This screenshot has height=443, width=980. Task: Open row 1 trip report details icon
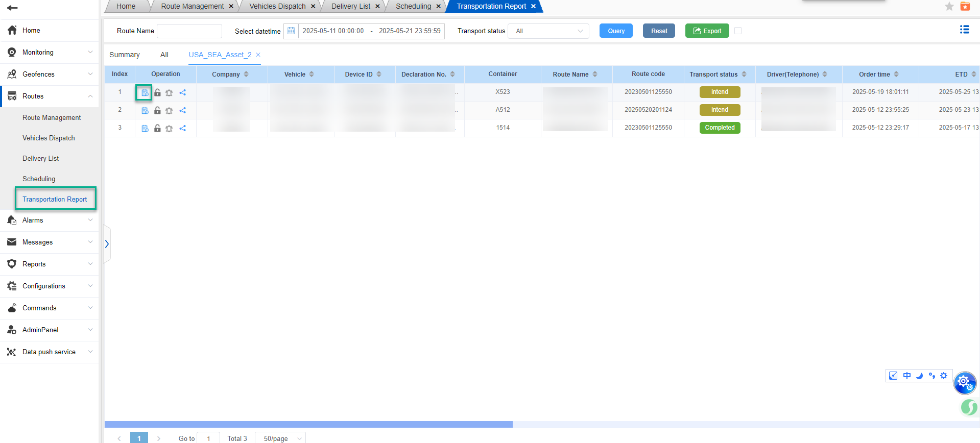145,92
